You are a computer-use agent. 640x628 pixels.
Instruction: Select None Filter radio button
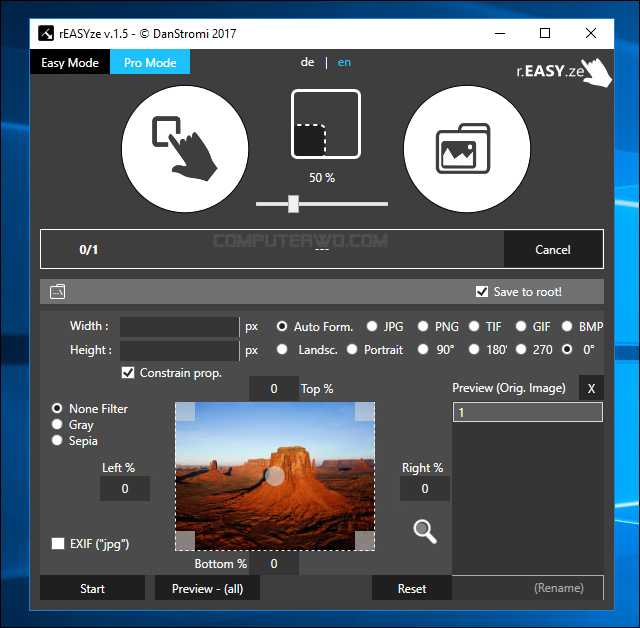57,408
